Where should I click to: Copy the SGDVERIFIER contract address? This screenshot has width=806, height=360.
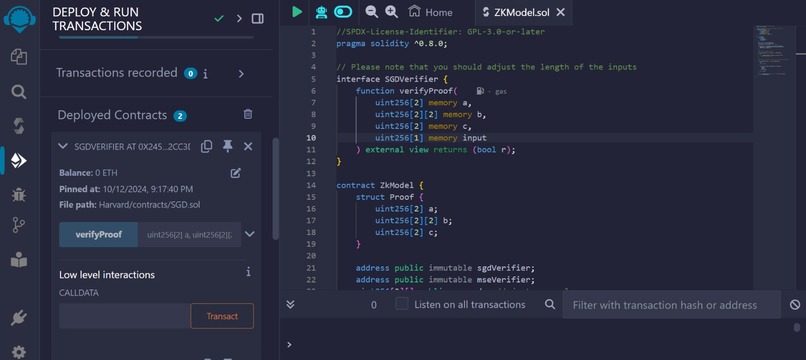coord(207,147)
